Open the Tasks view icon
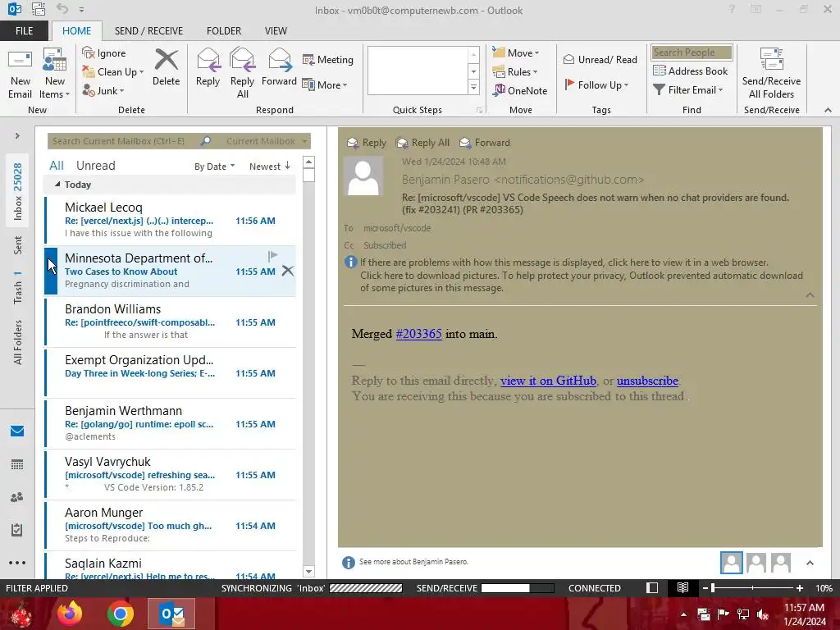 [x=17, y=530]
